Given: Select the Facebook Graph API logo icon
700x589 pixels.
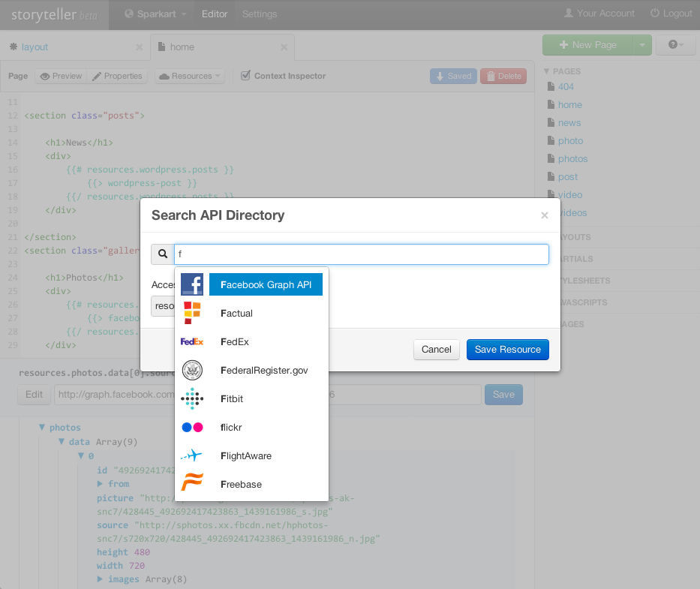Looking at the screenshot, I should pyautogui.click(x=192, y=285).
